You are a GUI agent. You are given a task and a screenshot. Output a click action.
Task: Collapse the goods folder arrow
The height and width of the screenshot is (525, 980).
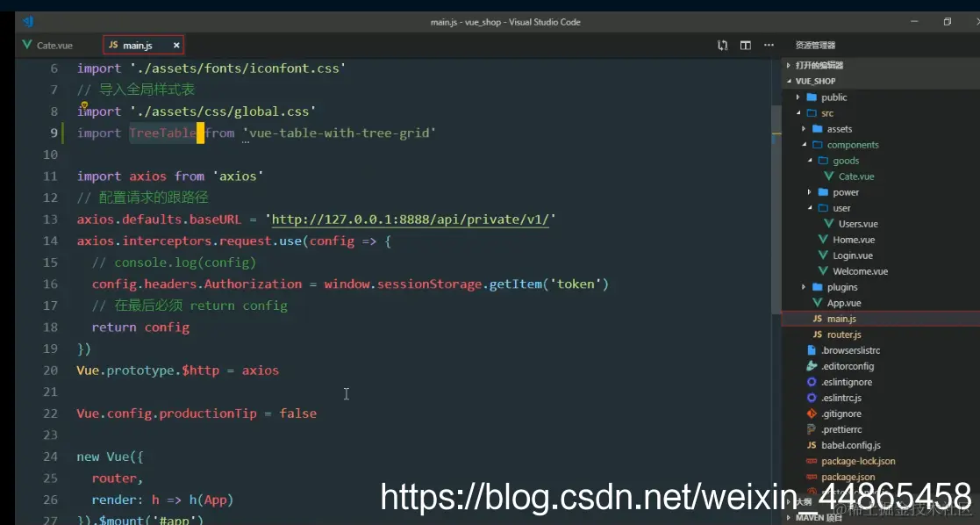click(x=810, y=160)
